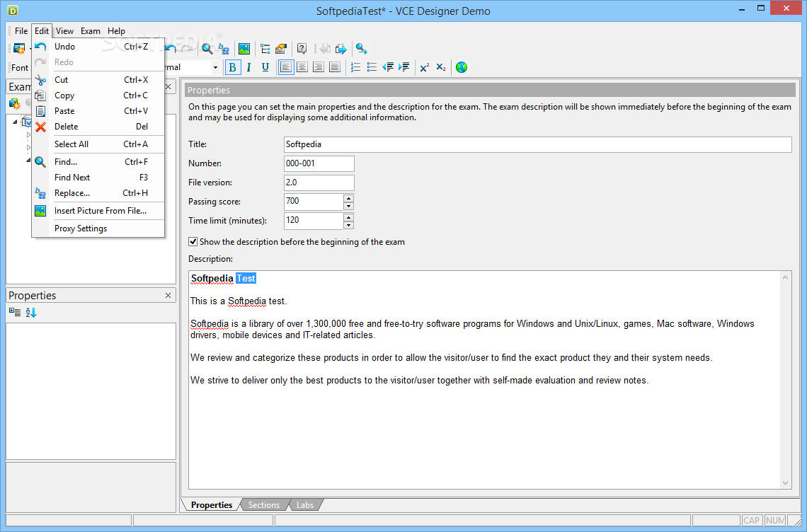Click the Title input field
This screenshot has height=532, width=807.
point(537,144)
